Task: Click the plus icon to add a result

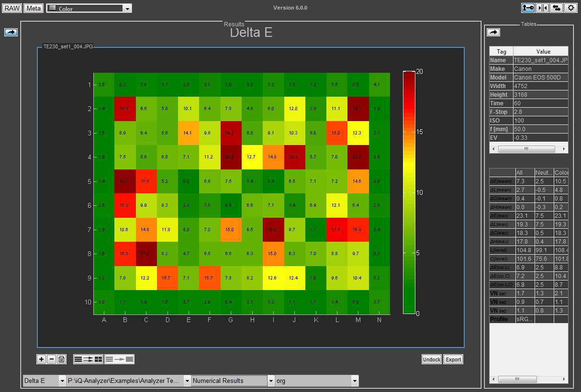Action: [42, 359]
